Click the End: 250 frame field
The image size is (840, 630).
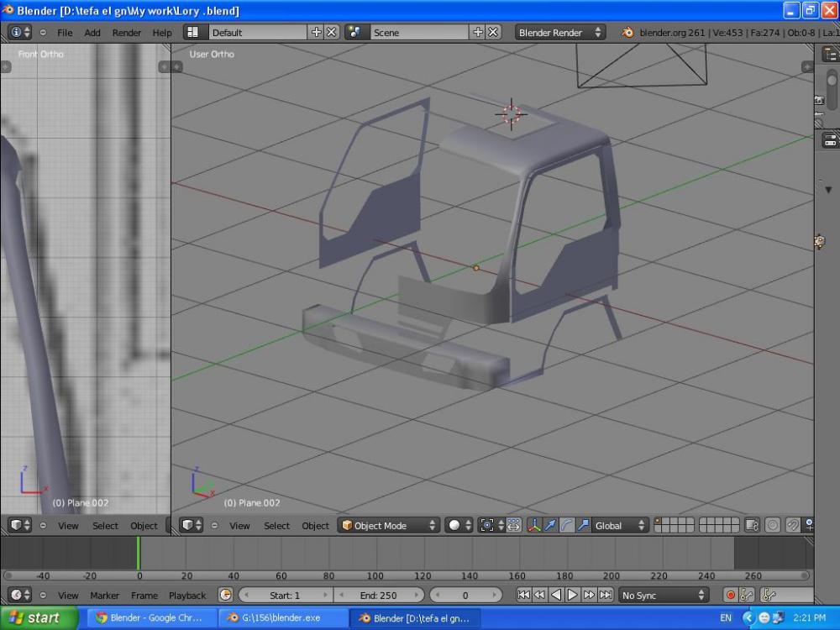click(x=378, y=595)
